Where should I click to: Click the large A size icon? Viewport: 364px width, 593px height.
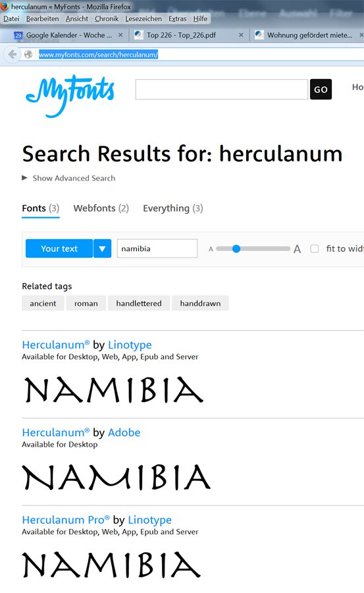tap(297, 249)
